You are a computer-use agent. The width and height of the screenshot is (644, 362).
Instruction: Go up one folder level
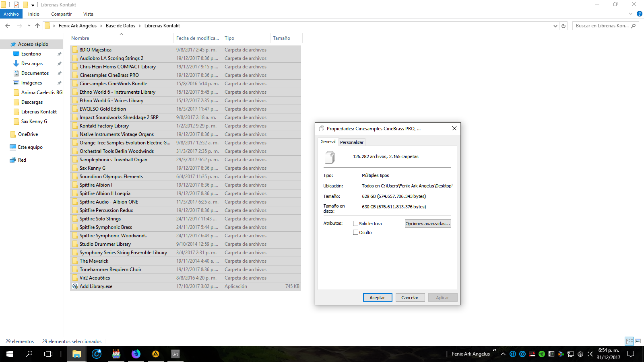coord(37,26)
